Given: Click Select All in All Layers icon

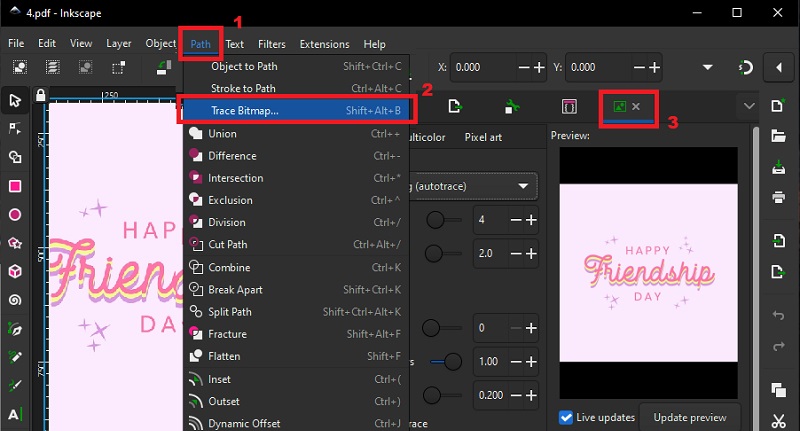Looking at the screenshot, I should [x=53, y=67].
